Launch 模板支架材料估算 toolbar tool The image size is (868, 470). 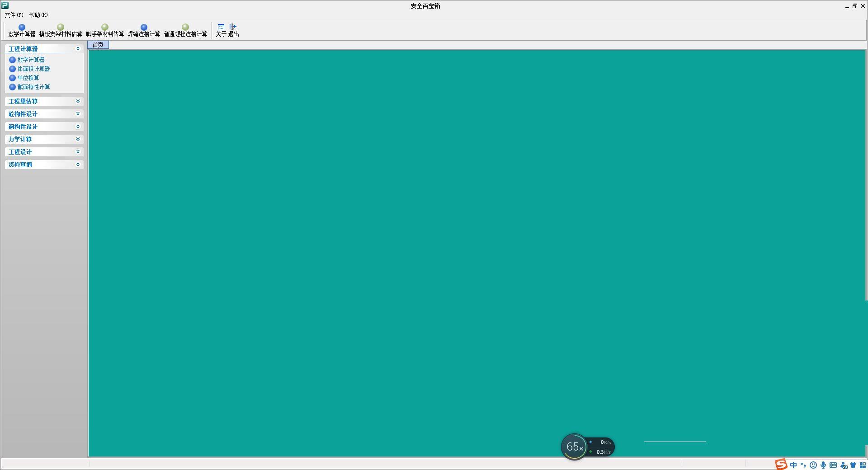pos(61,30)
